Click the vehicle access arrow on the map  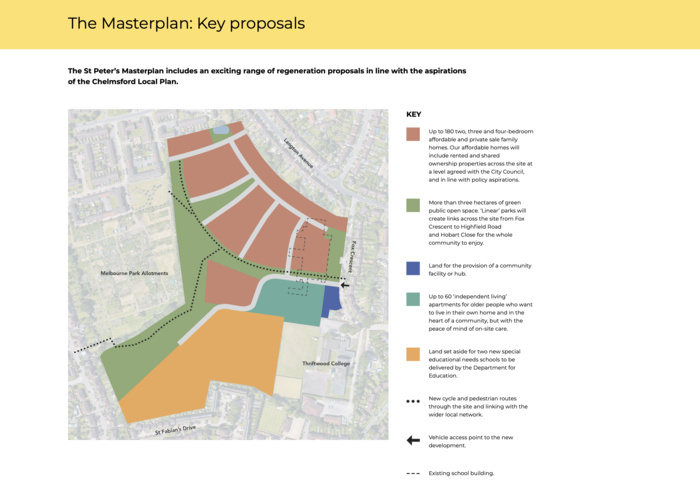tap(344, 285)
